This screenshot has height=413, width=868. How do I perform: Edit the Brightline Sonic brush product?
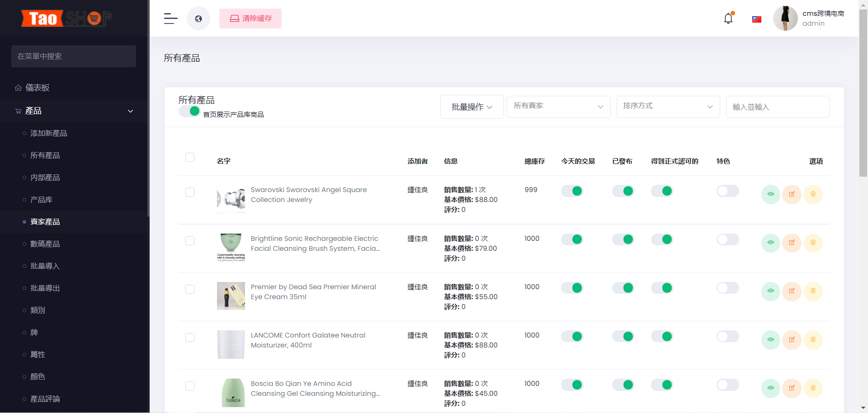(792, 243)
